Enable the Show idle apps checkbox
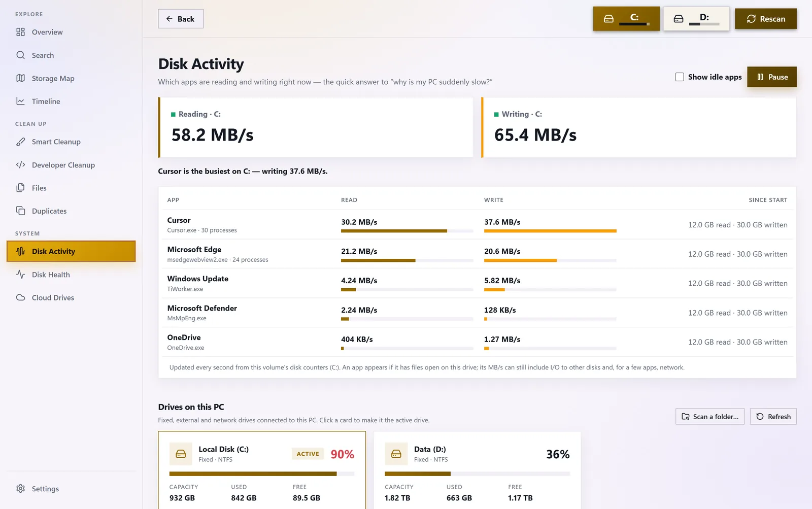 pyautogui.click(x=680, y=77)
